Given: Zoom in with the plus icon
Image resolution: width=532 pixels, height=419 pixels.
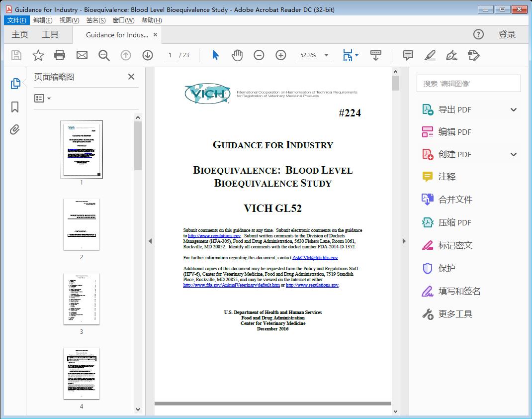Looking at the screenshot, I should pos(280,55).
